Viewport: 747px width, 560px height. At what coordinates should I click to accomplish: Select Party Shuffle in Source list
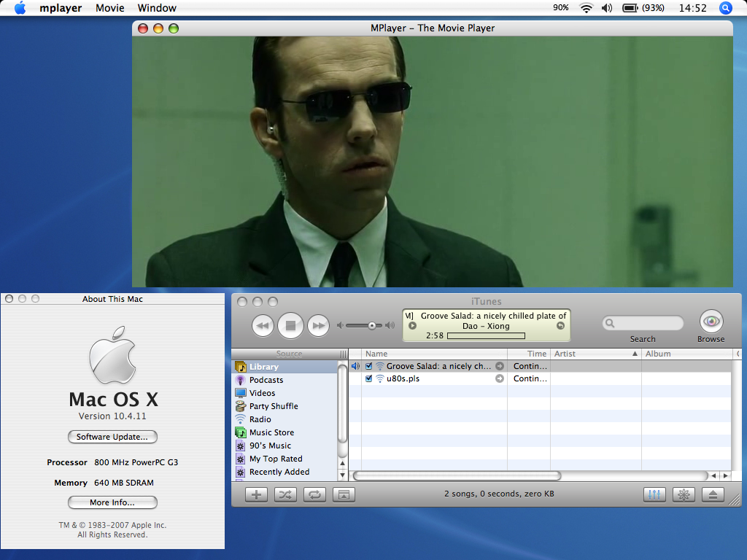tap(285, 406)
